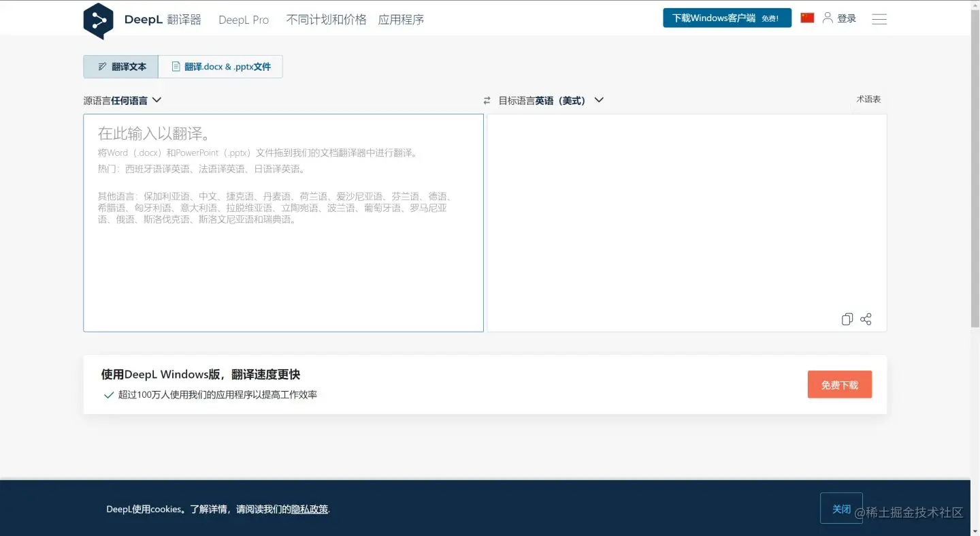Share translation with the share icon
Viewport: 980px width, 536px height.
(x=866, y=319)
